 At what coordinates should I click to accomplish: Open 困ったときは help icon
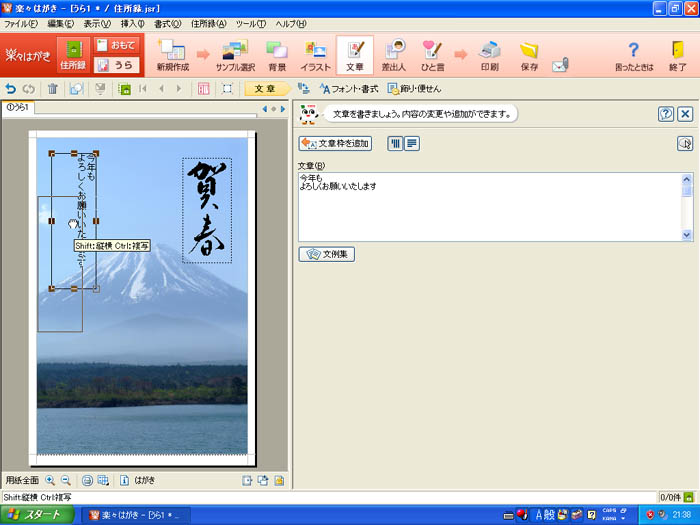point(632,55)
